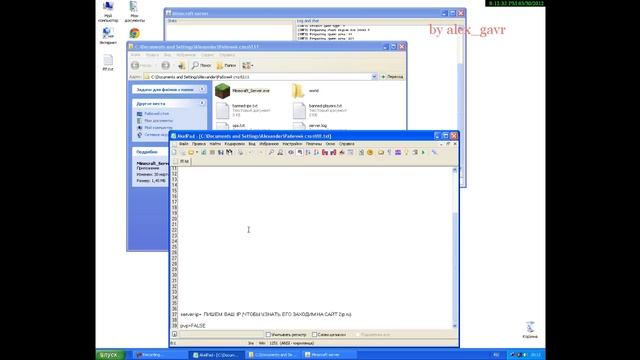Click the AkelPad vertical scrollbar
The height and width of the screenshot is (360, 640).
coord(455,248)
